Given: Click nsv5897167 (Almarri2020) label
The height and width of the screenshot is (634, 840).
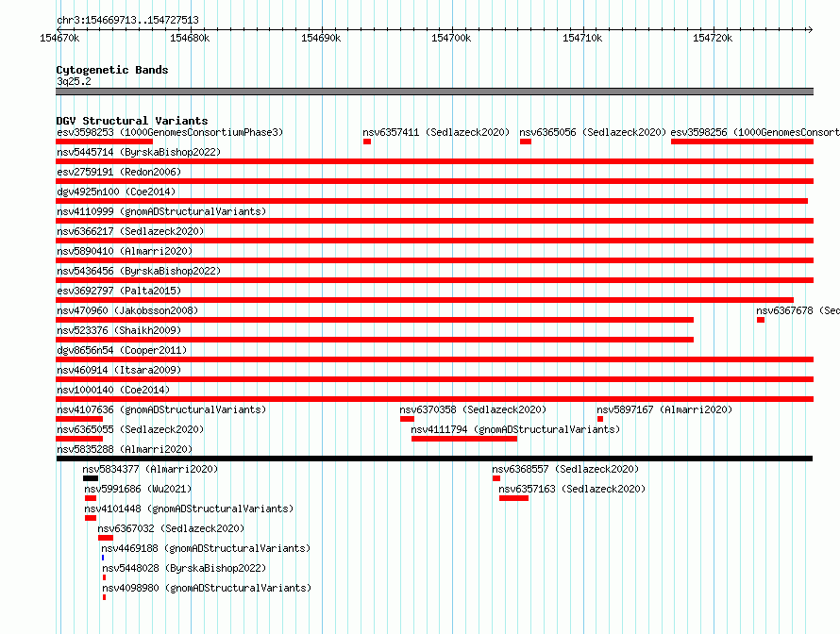Looking at the screenshot, I should pyautogui.click(x=664, y=409).
